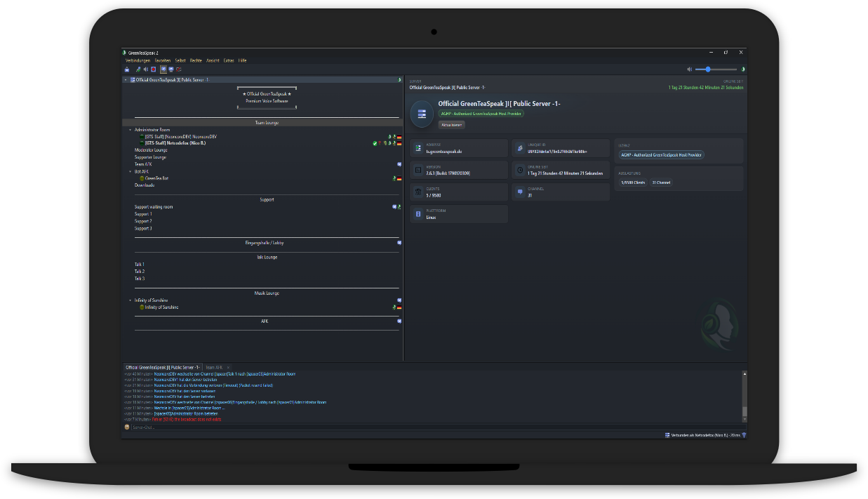The image size is (868, 499).
Task: Click the M badge on Eingangshalle / Lobby row
Action: [399, 243]
